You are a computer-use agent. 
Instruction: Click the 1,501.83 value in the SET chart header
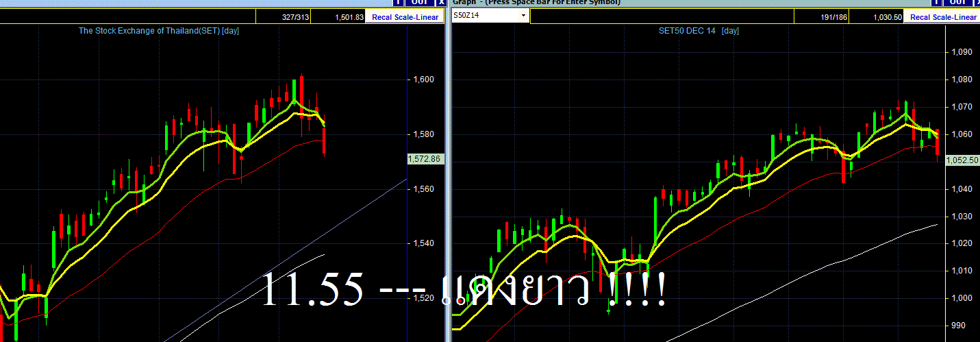pyautogui.click(x=349, y=17)
